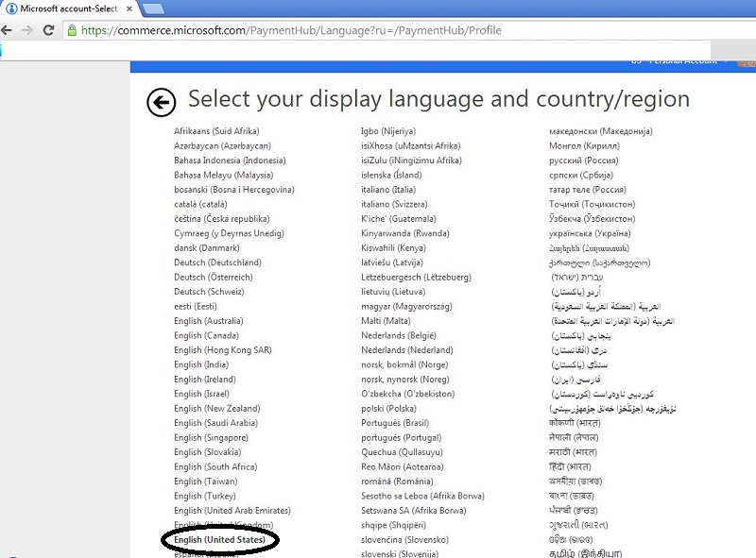This screenshot has width=756, height=558.
Task: Select eesti (Eesti)
Action: pos(196,306)
